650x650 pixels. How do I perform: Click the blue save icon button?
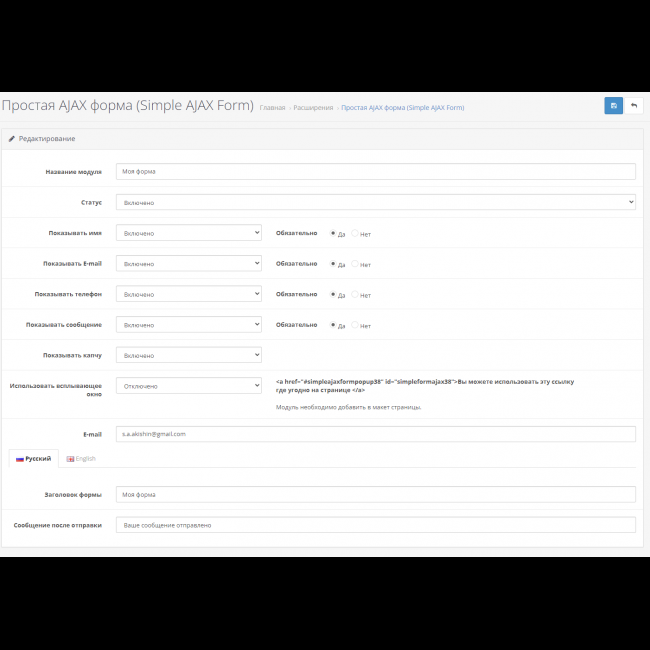point(613,106)
